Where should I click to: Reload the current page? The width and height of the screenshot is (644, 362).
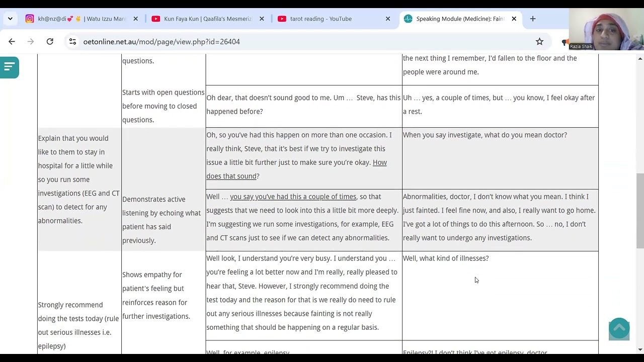coord(50,42)
